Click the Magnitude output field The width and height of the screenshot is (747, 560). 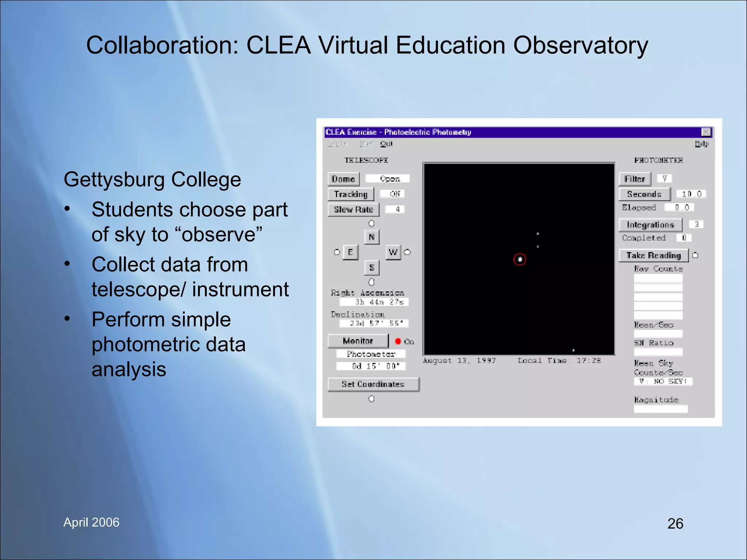click(x=661, y=409)
